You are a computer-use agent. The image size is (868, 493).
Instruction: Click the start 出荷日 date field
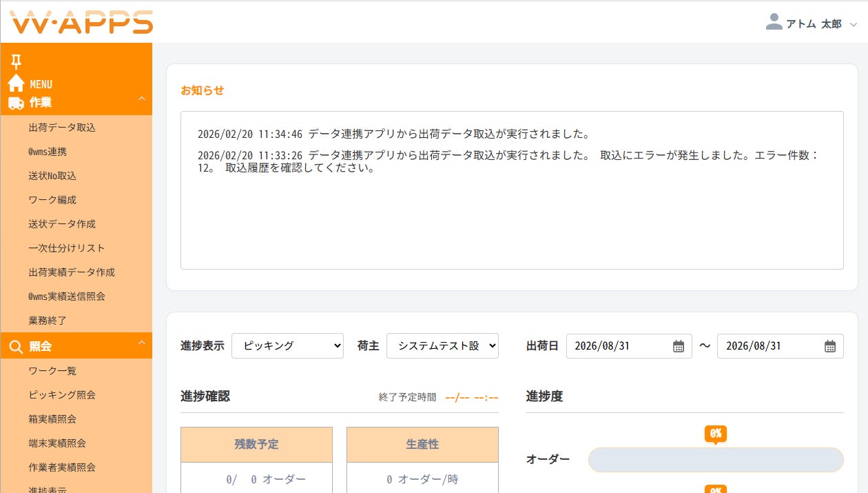pyautogui.click(x=629, y=345)
